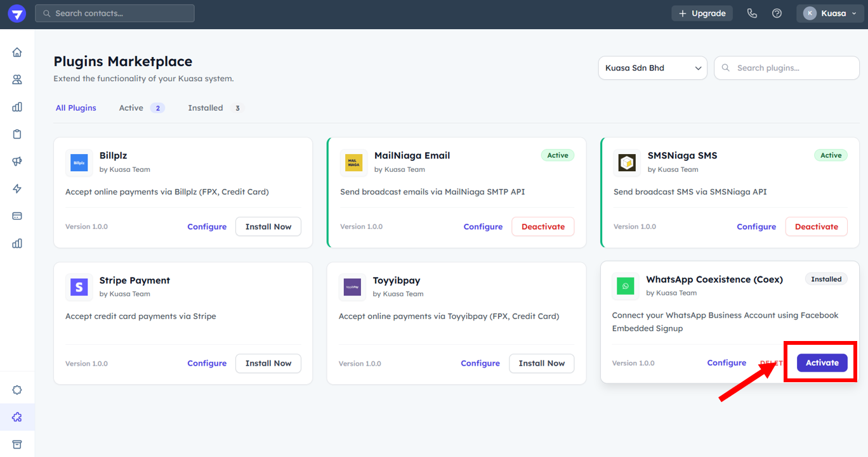
Task: Activate the WhatsApp Coexistence plugin
Action: (822, 363)
